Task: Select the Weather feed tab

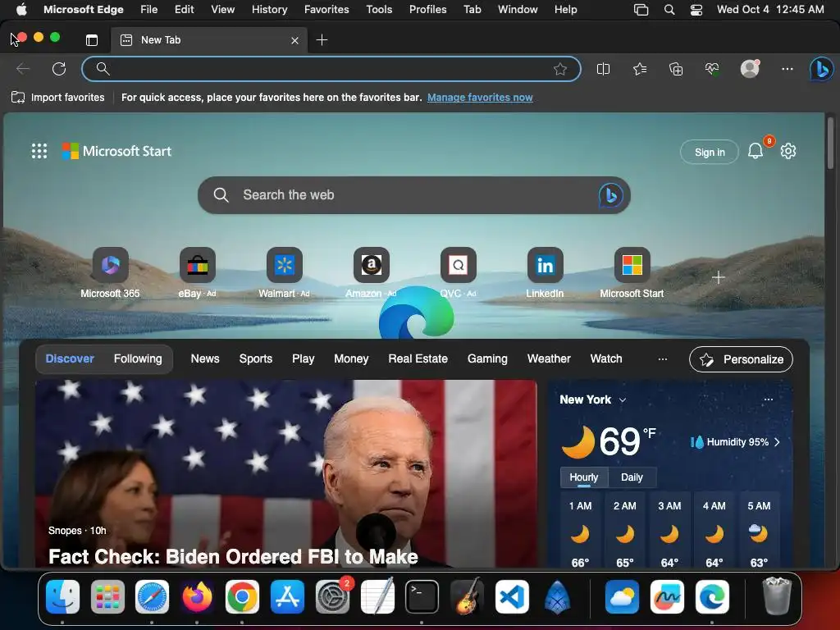Action: pos(549,359)
